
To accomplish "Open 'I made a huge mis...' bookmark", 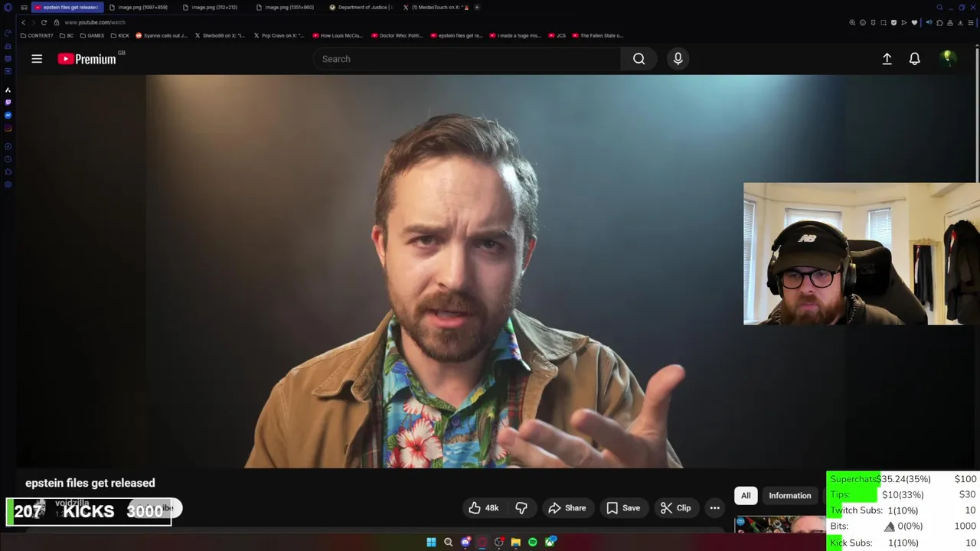I will 516,35.
